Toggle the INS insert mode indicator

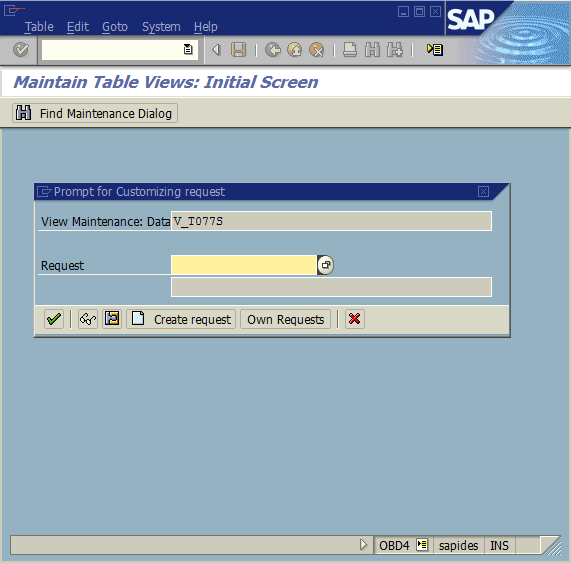click(499, 546)
